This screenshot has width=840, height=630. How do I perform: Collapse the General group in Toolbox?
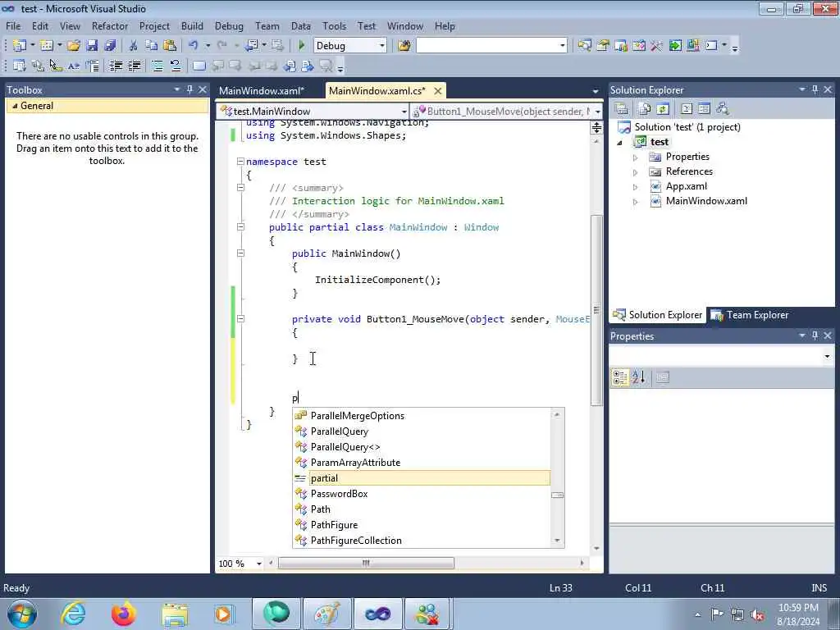(15, 106)
